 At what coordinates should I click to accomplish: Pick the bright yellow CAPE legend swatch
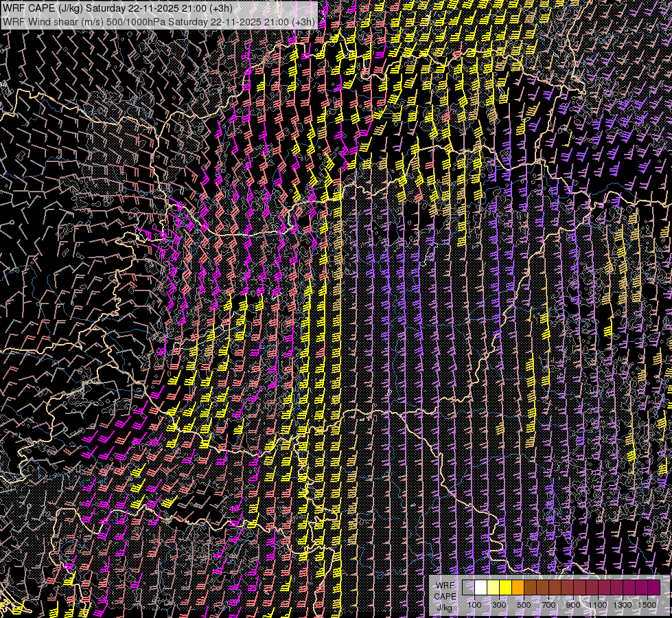(x=505, y=588)
